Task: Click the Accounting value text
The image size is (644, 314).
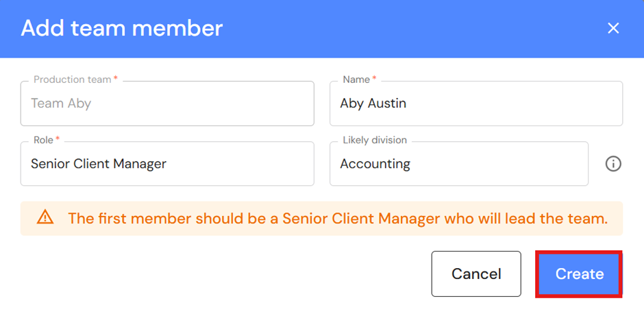Action: pos(375,164)
